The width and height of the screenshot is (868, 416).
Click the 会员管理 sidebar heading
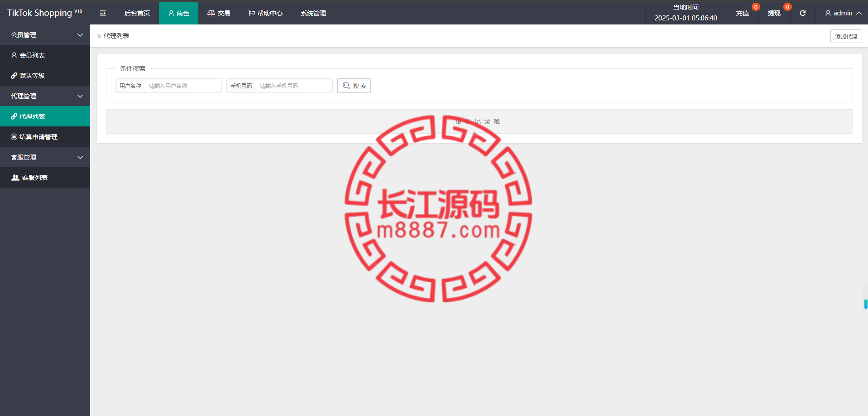[x=45, y=35]
